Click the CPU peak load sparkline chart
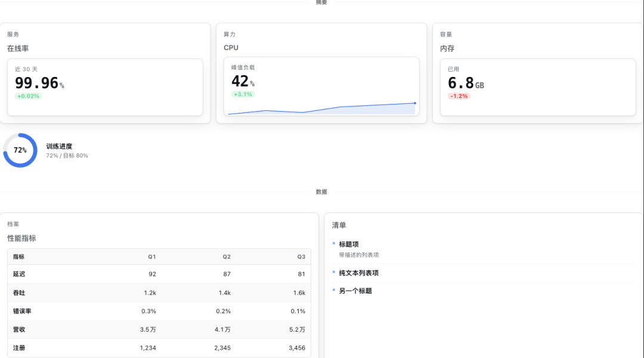This screenshot has height=358, width=644. click(321, 108)
